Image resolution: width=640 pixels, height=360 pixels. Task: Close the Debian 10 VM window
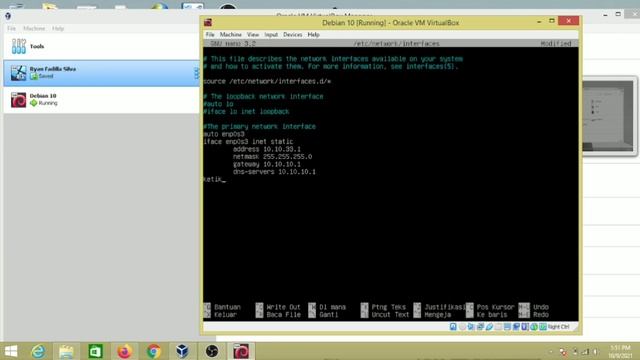[x=569, y=21]
